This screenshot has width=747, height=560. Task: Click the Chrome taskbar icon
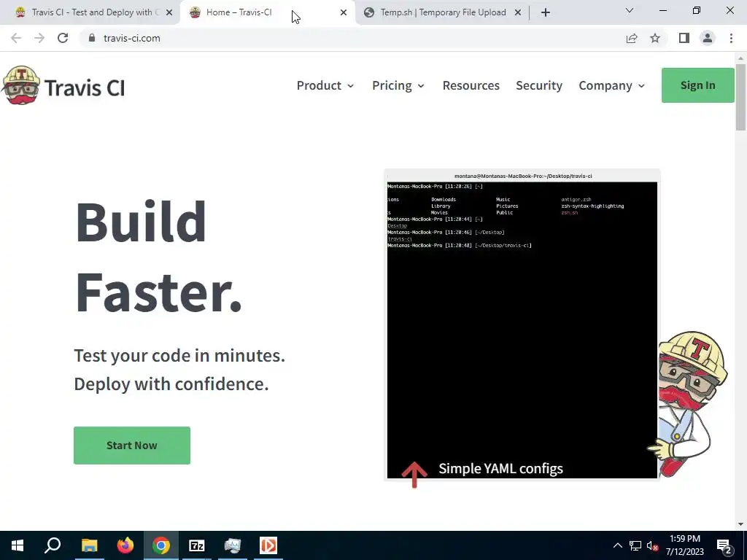coord(161,545)
